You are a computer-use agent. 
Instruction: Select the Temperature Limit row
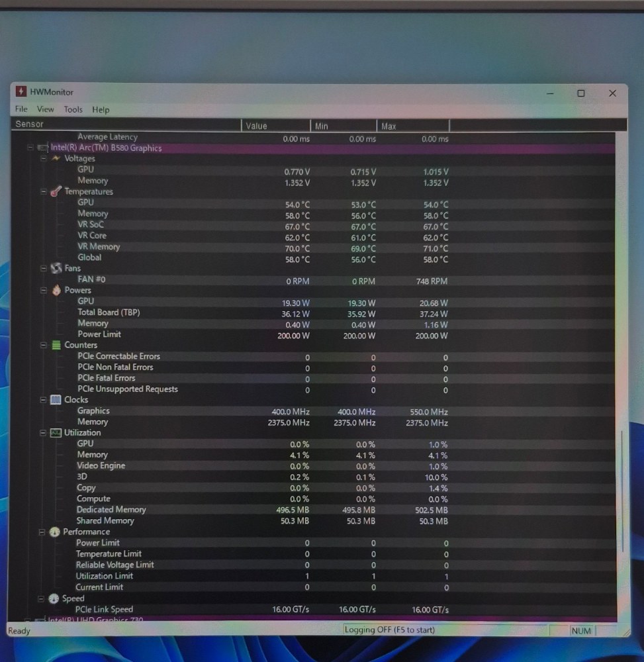(x=313, y=554)
